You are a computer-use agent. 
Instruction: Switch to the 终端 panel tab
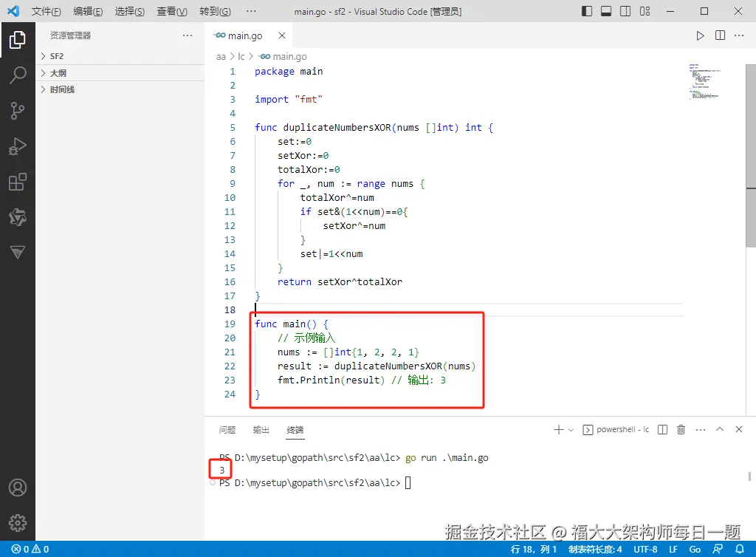[295, 430]
